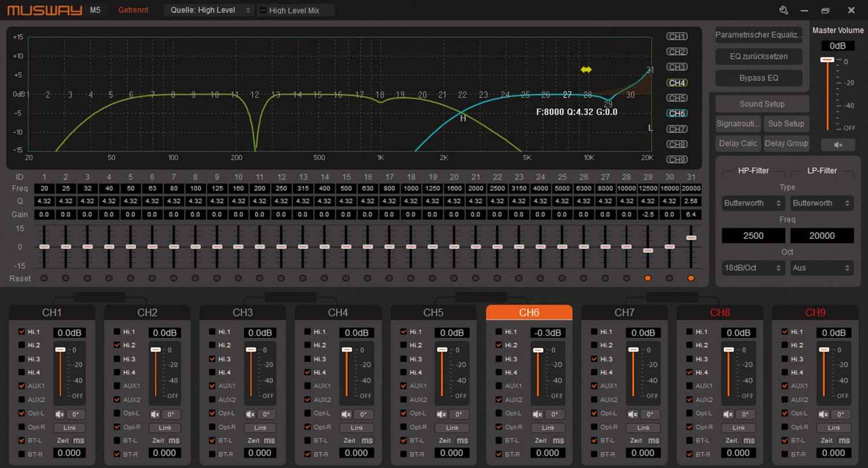Toggle AUX1 checkbox in CH1
The height and width of the screenshot is (468, 868).
point(22,386)
